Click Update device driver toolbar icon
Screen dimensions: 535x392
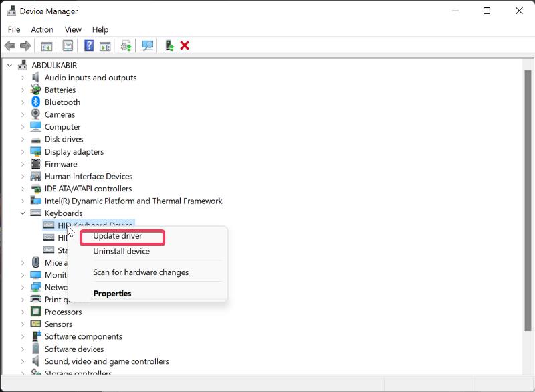pyautogui.click(x=126, y=45)
